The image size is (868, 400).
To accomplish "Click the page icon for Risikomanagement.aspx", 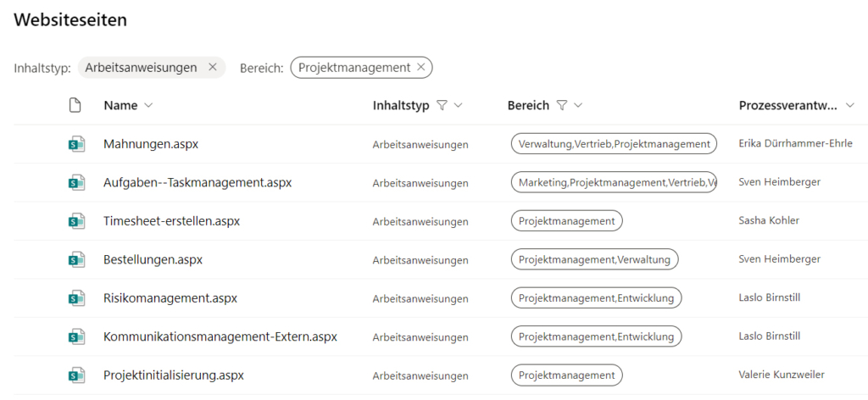I will pyautogui.click(x=75, y=298).
